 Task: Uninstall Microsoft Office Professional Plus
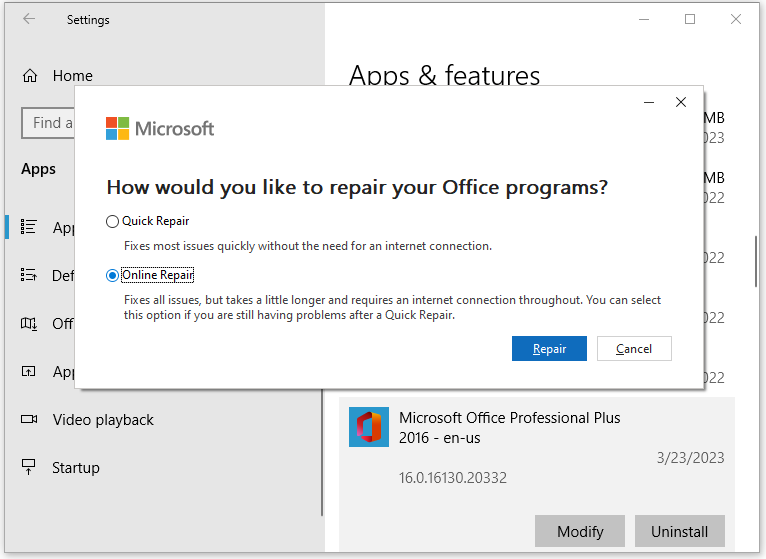click(x=680, y=531)
